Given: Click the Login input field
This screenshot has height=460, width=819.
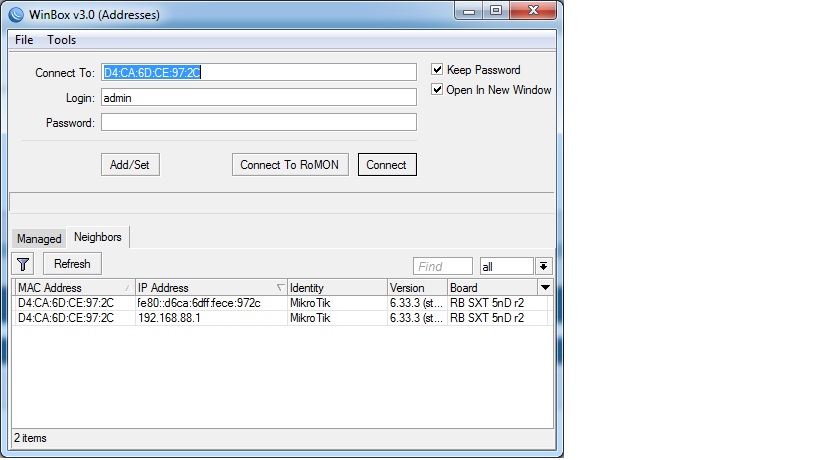Looking at the screenshot, I should [259, 97].
